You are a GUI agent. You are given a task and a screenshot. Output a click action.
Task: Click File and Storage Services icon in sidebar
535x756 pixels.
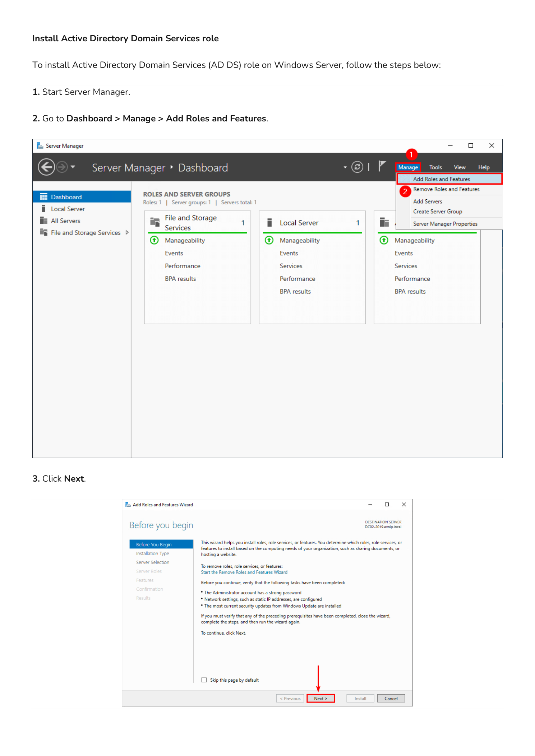point(44,232)
